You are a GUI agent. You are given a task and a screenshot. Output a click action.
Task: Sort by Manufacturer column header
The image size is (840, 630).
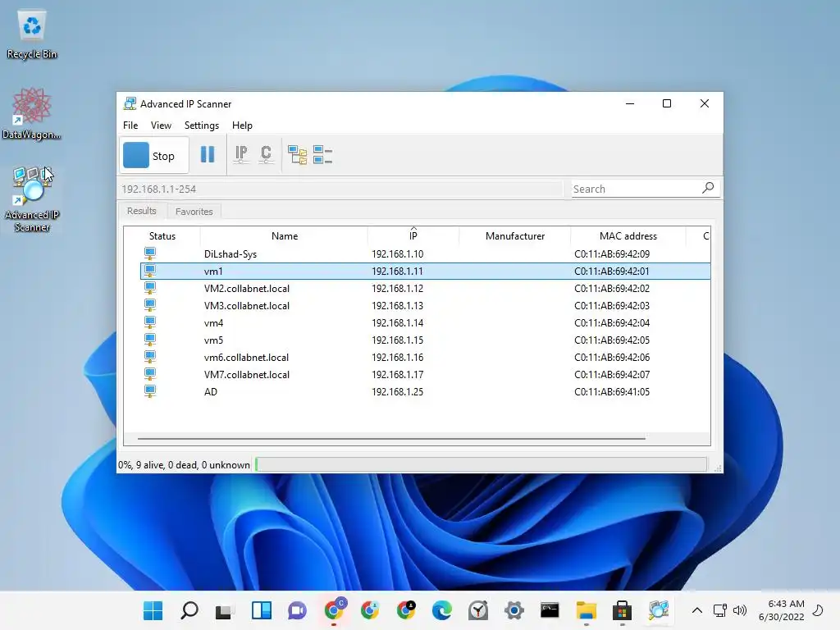(515, 236)
